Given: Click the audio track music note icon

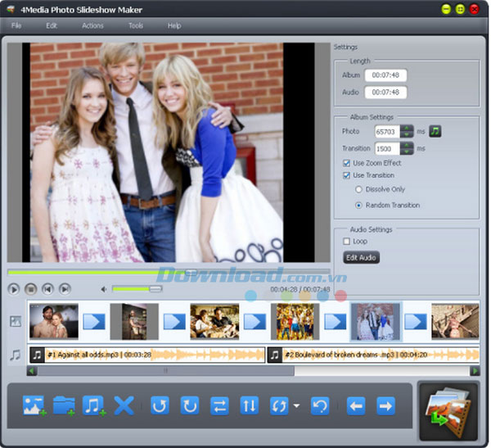Looking at the screenshot, I should [15, 355].
